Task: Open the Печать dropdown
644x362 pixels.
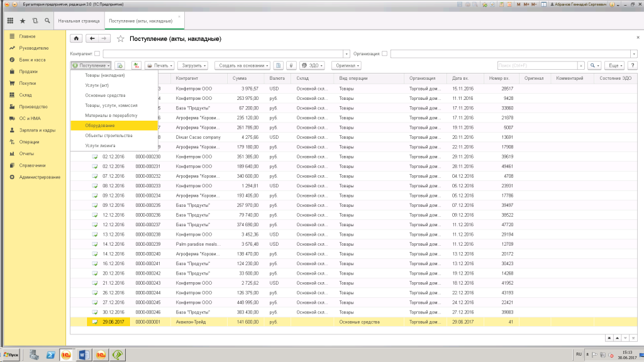Action: [x=159, y=65]
